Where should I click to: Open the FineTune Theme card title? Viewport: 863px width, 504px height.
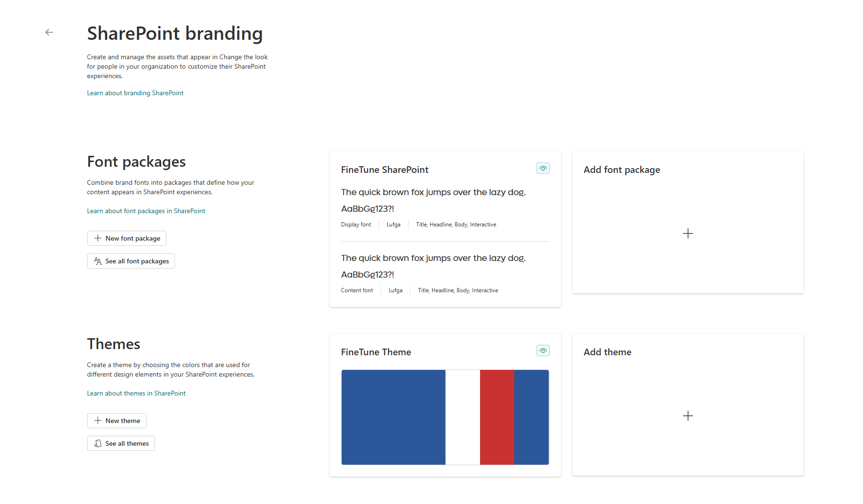pyautogui.click(x=376, y=352)
